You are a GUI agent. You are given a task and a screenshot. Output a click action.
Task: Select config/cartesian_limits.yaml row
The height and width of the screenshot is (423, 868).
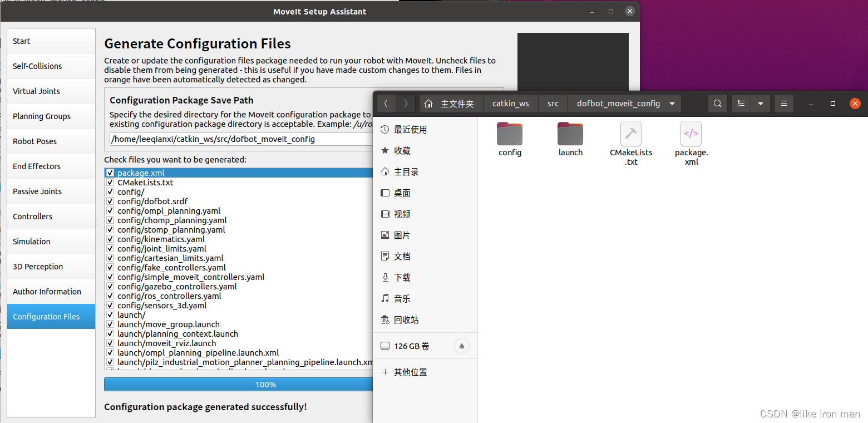(x=239, y=258)
